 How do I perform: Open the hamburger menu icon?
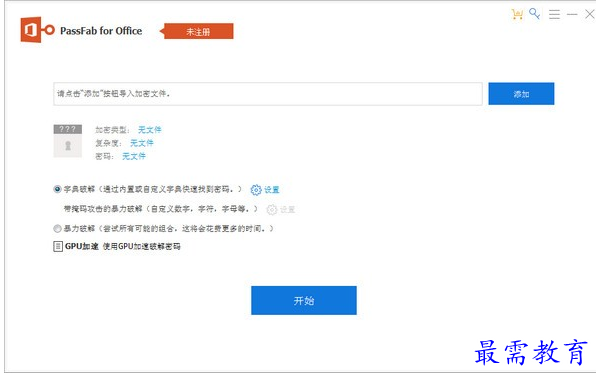[x=554, y=14]
